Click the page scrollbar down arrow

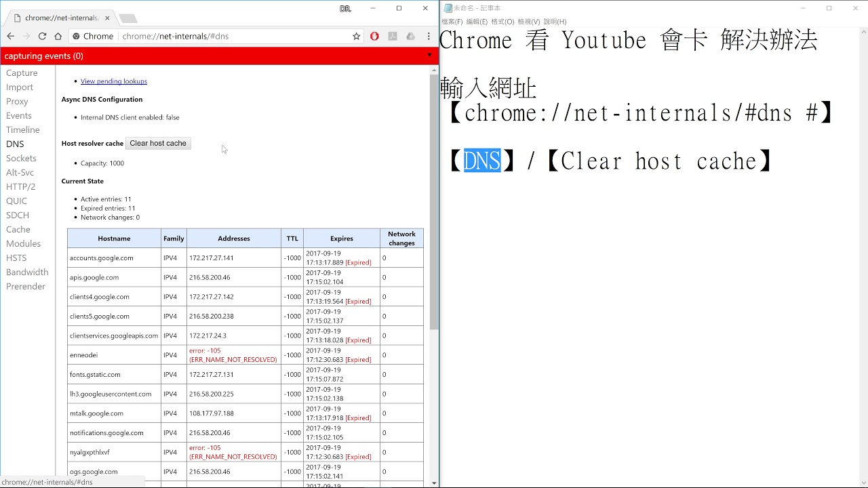click(434, 483)
